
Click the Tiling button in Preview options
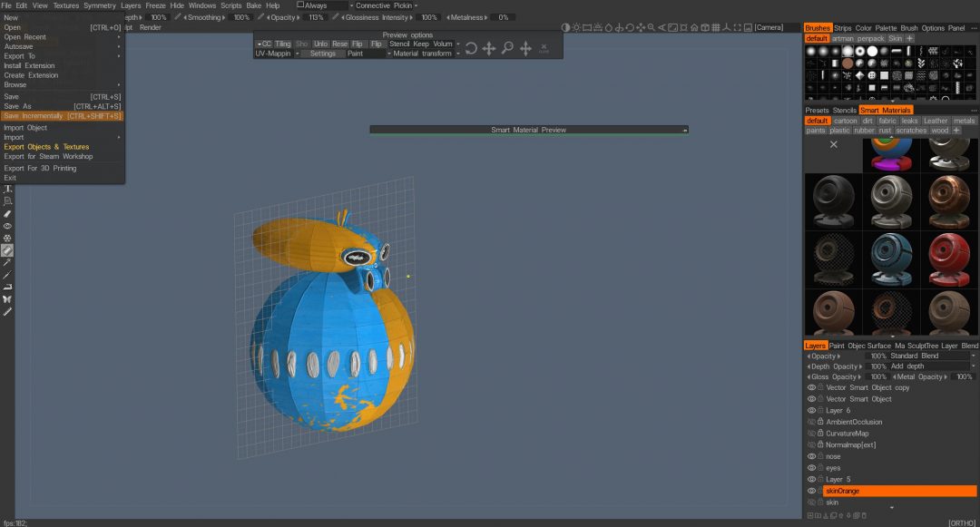[x=283, y=44]
